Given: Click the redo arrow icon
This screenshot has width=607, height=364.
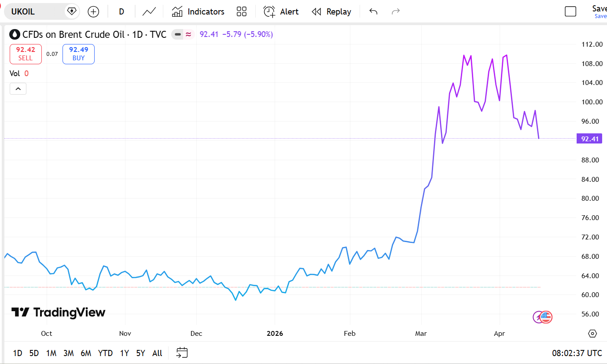Looking at the screenshot, I should pos(396,12).
